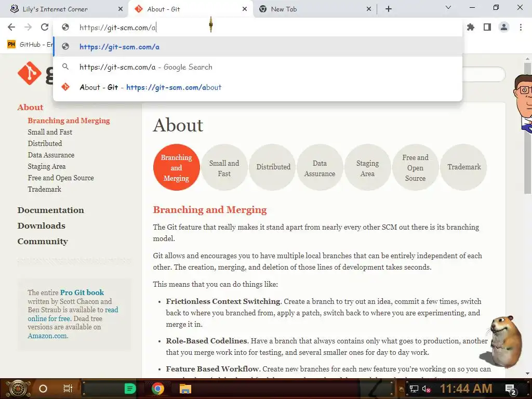The width and height of the screenshot is (532, 399).
Task: Navigate to the Documentation section
Action: pos(50,210)
